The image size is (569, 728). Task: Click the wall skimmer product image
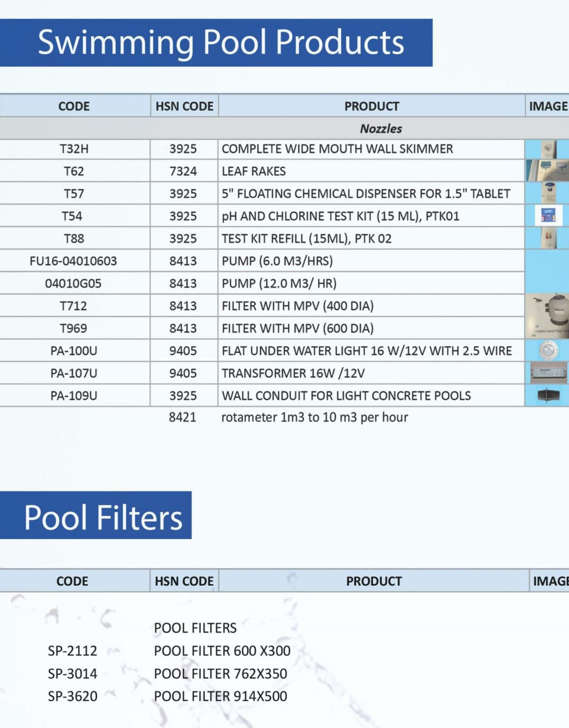tap(548, 149)
